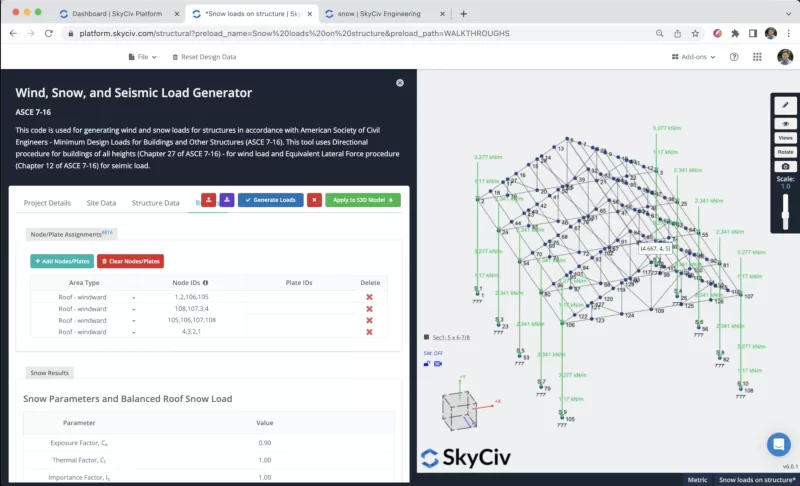Screen dimensions: 800x486
Task: Expand the Add-ons dropdown
Action: (x=693, y=57)
